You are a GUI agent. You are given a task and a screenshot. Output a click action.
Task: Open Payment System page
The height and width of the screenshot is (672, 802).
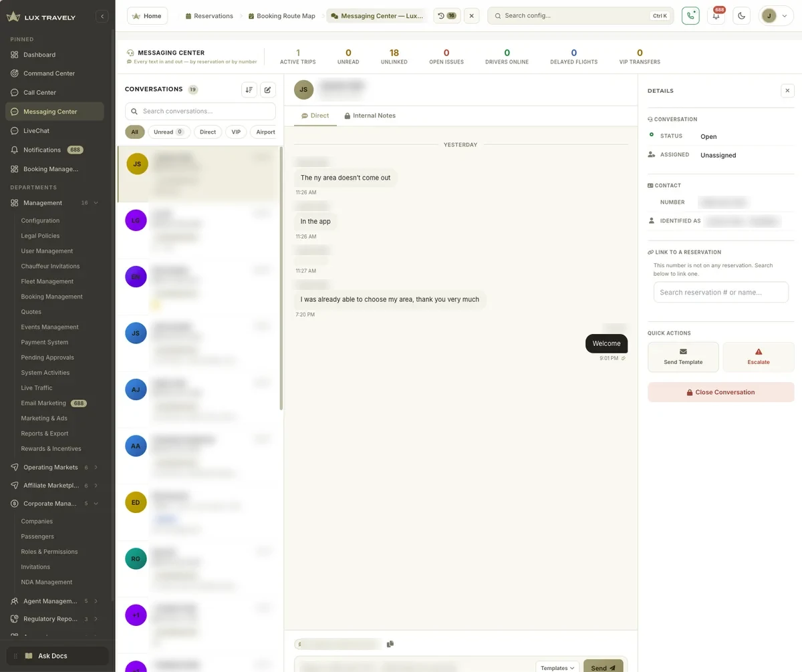tap(44, 342)
